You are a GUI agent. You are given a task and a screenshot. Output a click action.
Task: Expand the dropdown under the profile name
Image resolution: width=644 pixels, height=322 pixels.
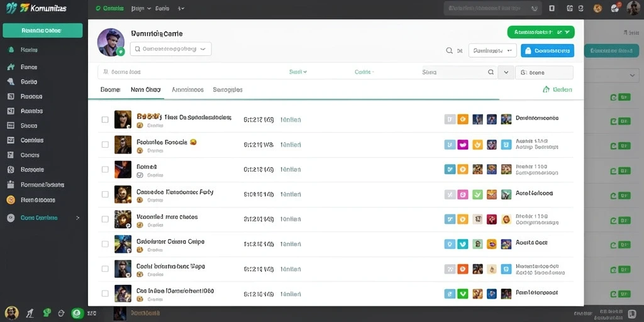(171, 49)
